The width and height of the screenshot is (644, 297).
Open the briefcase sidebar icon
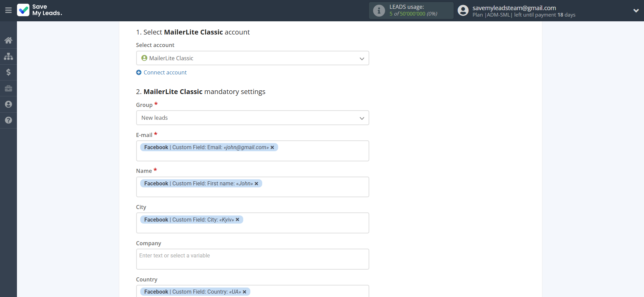[8, 88]
